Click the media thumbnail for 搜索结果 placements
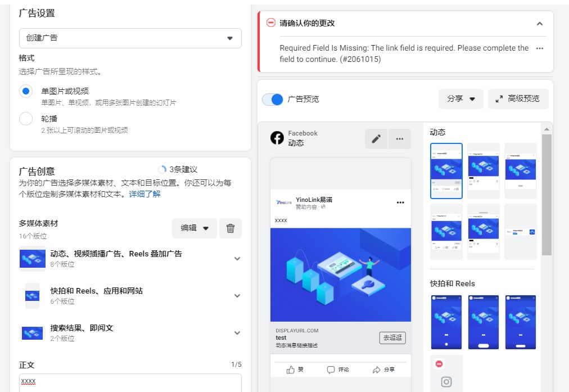The height and width of the screenshot is (392, 569). [32, 333]
